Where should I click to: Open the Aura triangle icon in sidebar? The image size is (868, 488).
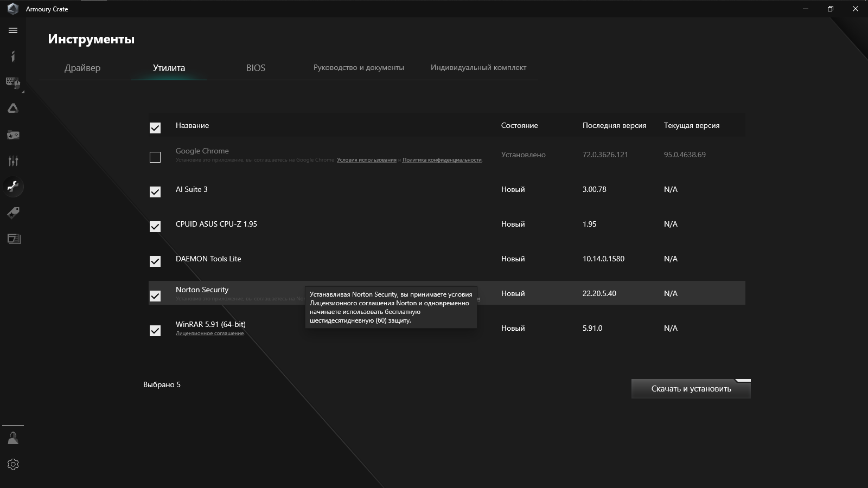tap(13, 108)
